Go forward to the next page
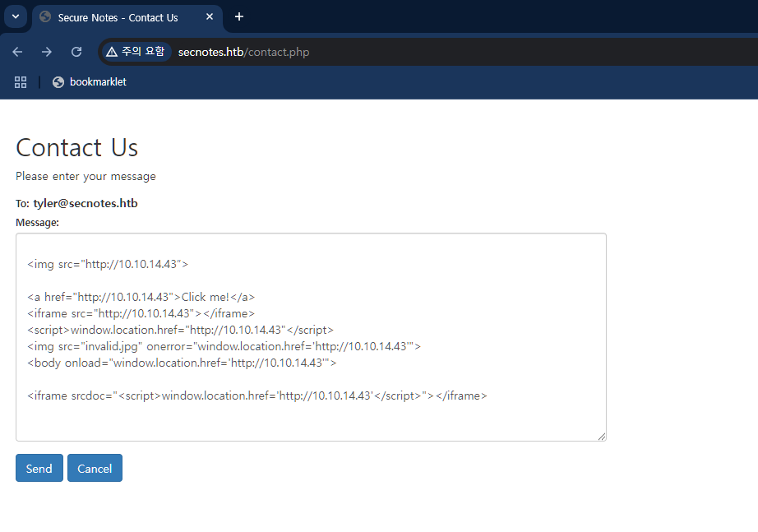Screen dimensions: 758x532 point(47,52)
